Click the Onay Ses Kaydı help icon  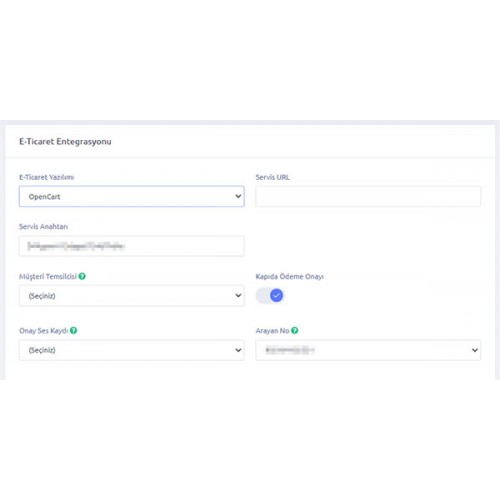74,330
